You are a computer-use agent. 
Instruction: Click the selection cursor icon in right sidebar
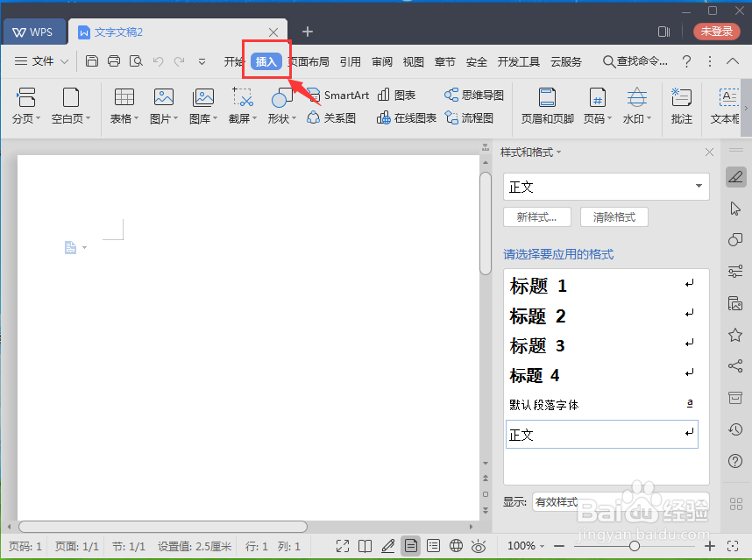tap(735, 209)
